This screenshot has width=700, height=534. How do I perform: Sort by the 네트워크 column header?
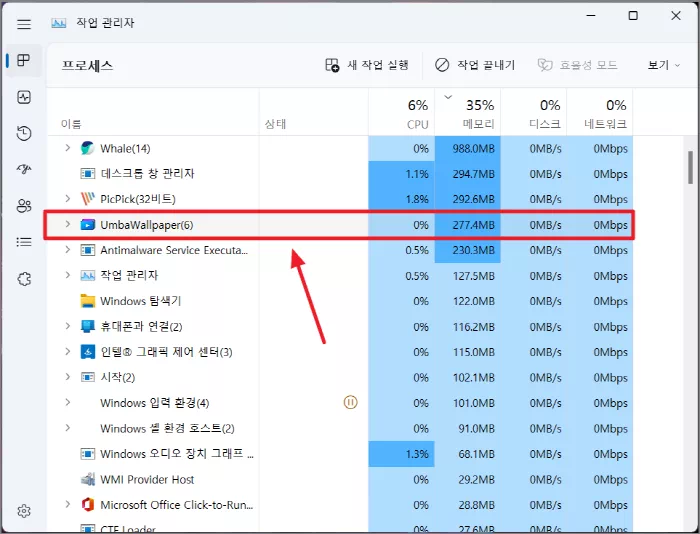coord(600,113)
